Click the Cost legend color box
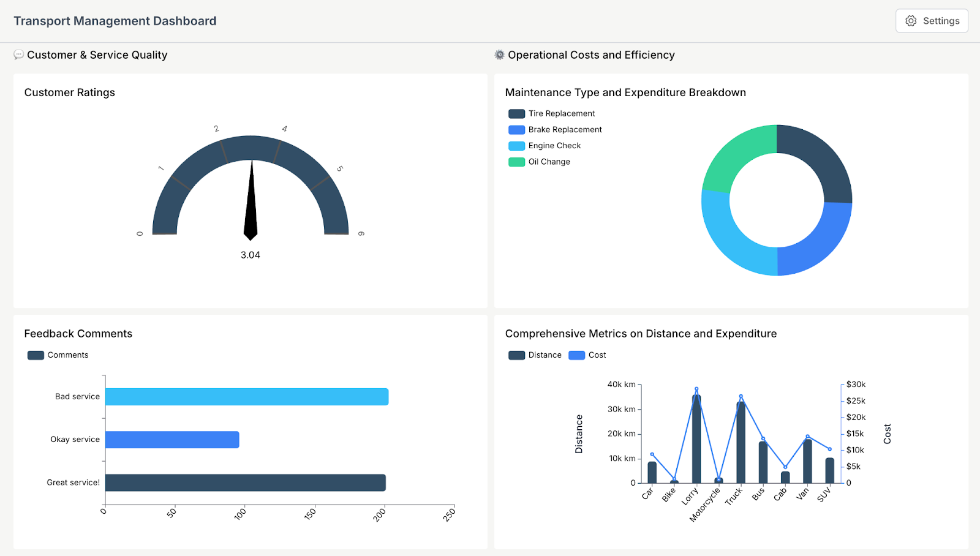The width and height of the screenshot is (980, 556). click(x=576, y=355)
